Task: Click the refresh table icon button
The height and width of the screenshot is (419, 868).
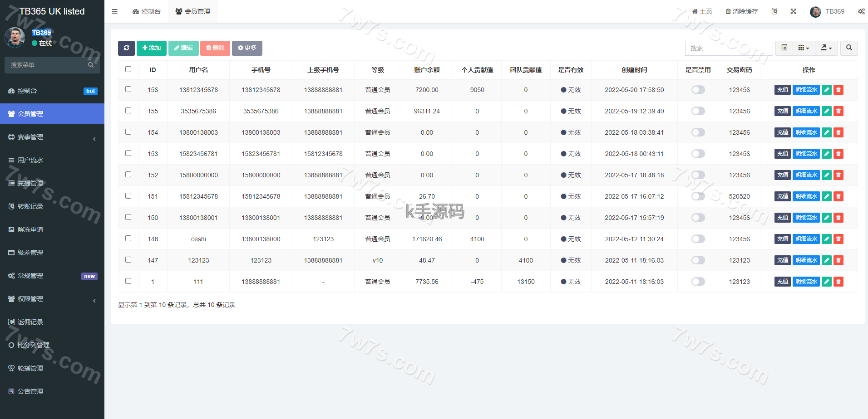Action: pos(126,48)
